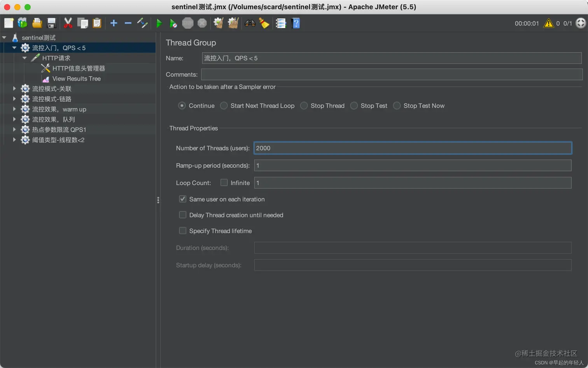Click the Shutdown icon in the toolbar
588x368 pixels.
[x=202, y=23]
